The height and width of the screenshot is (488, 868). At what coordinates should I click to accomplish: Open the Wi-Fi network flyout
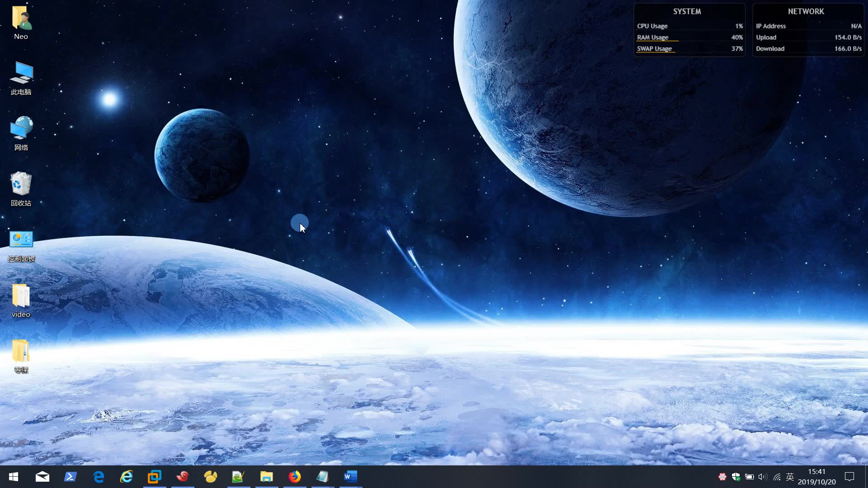coord(777,477)
